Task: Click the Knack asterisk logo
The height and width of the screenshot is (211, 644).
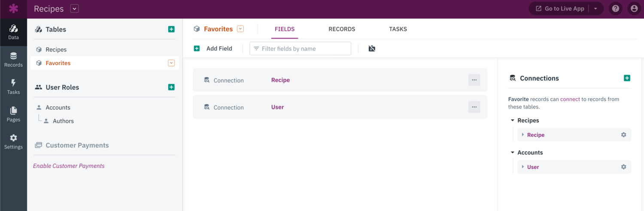Action: [x=13, y=9]
